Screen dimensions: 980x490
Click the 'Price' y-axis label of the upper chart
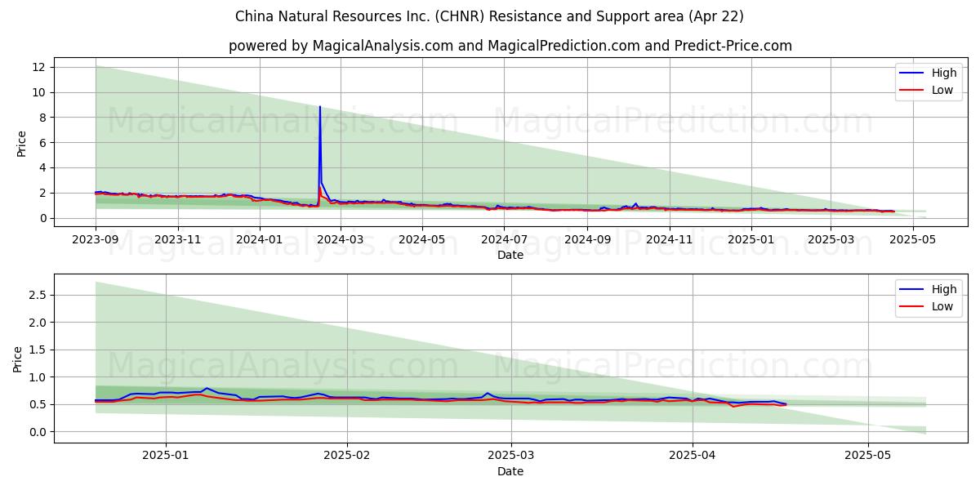(x=22, y=142)
